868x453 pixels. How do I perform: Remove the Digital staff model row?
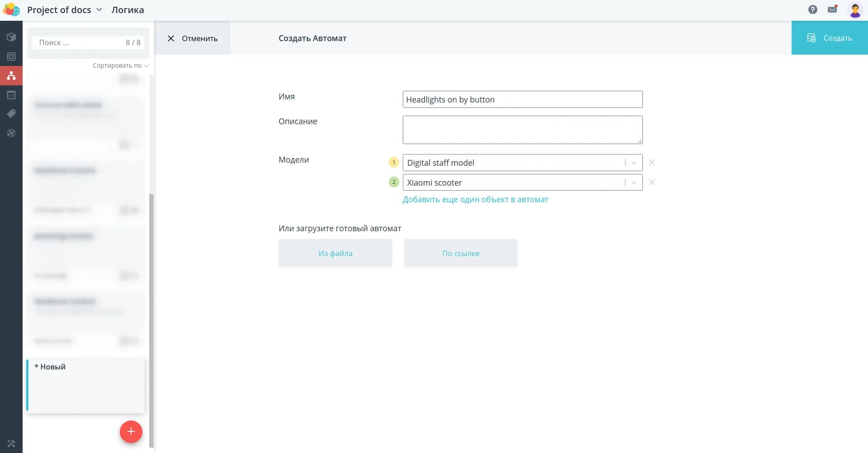pyautogui.click(x=651, y=163)
